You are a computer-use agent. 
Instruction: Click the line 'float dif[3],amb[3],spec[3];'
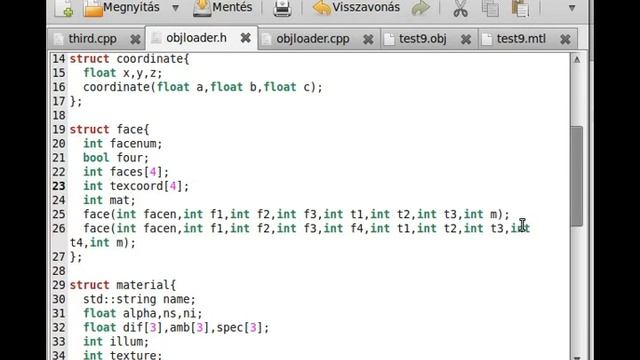[x=176, y=327]
